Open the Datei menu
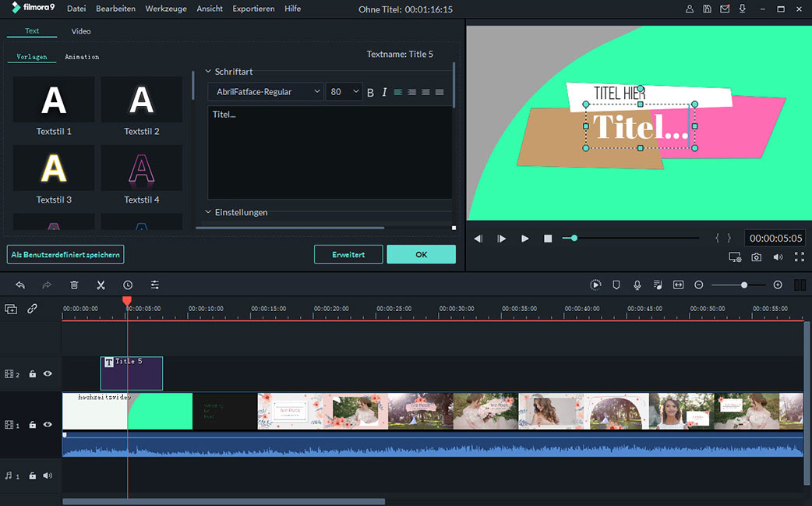Viewport: 812px width, 506px height. coord(76,9)
